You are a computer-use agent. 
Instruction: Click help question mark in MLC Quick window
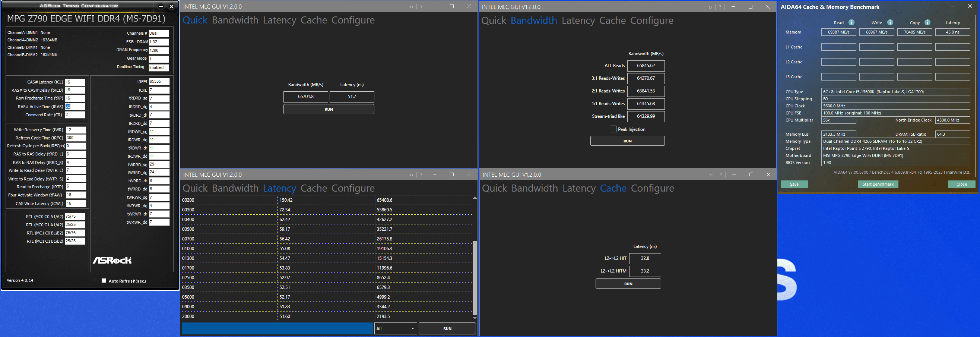[x=421, y=7]
